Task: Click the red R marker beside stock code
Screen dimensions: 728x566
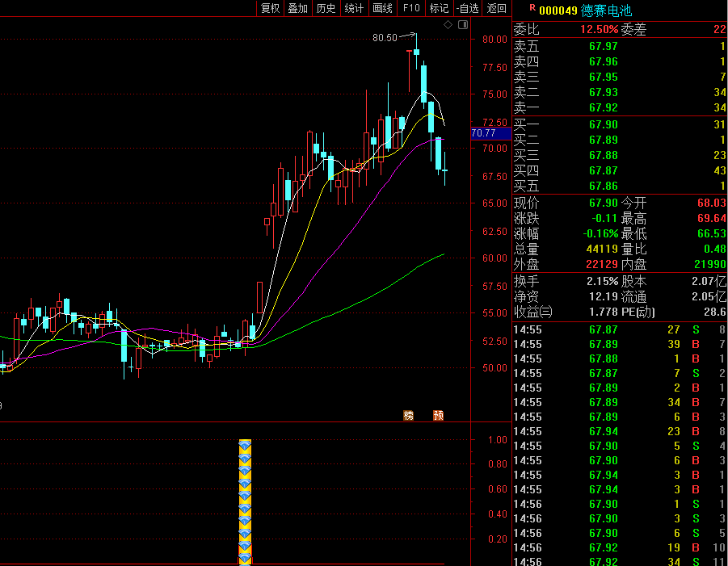Action: click(x=532, y=7)
